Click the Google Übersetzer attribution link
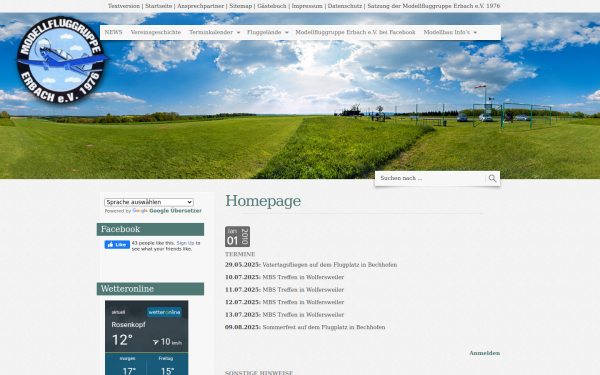The height and width of the screenshot is (375, 600). 175,211
